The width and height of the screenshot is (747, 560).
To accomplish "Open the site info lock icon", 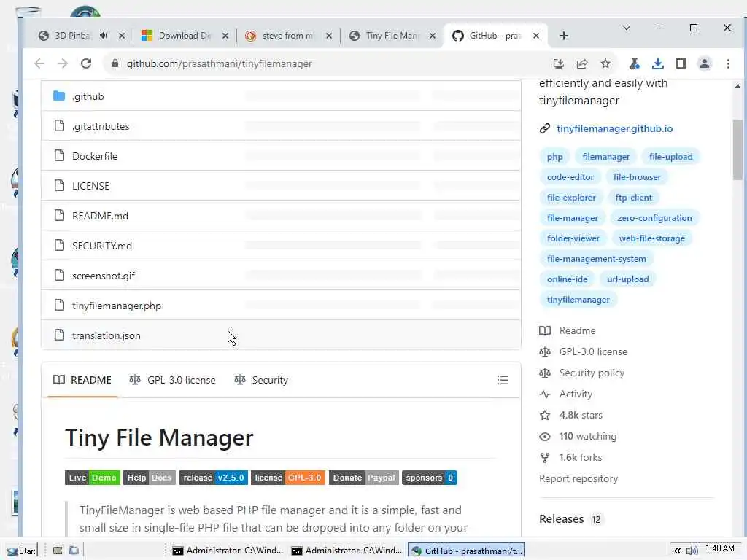I will tap(115, 63).
